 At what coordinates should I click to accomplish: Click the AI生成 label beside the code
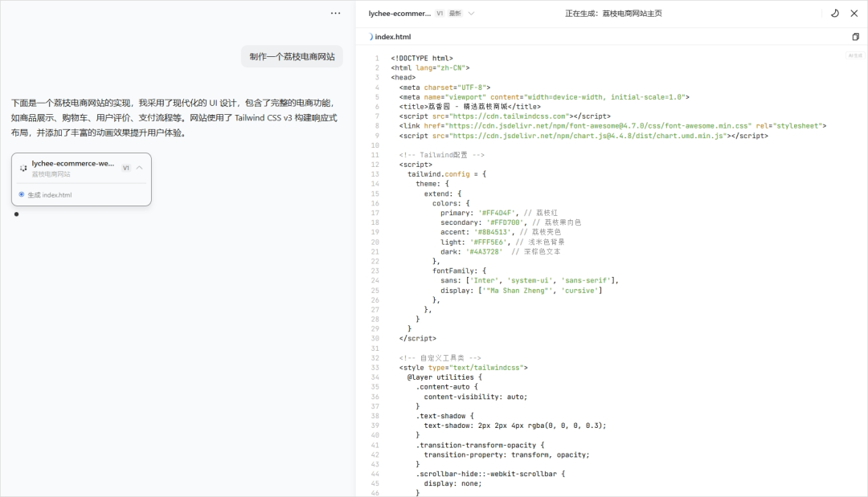point(854,55)
